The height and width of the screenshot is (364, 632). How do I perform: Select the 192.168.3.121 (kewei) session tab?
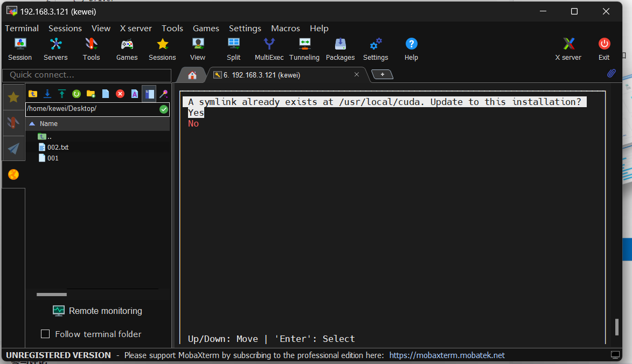pyautogui.click(x=262, y=75)
